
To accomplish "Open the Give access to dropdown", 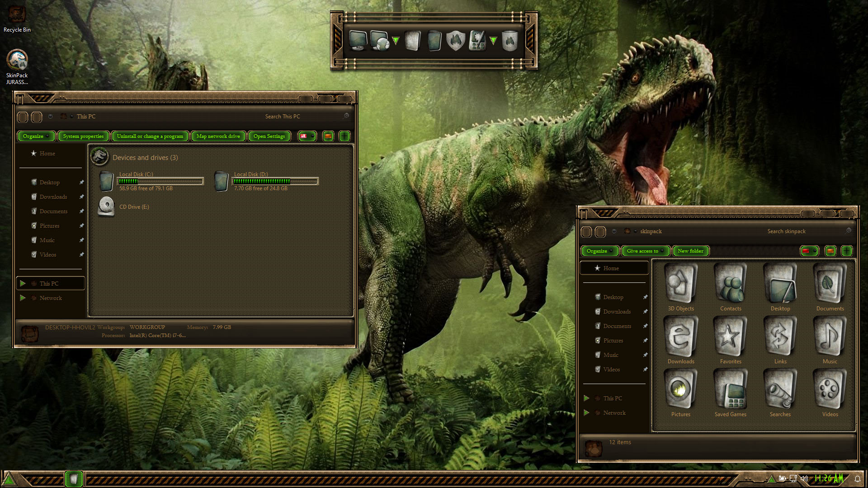I will coord(645,251).
